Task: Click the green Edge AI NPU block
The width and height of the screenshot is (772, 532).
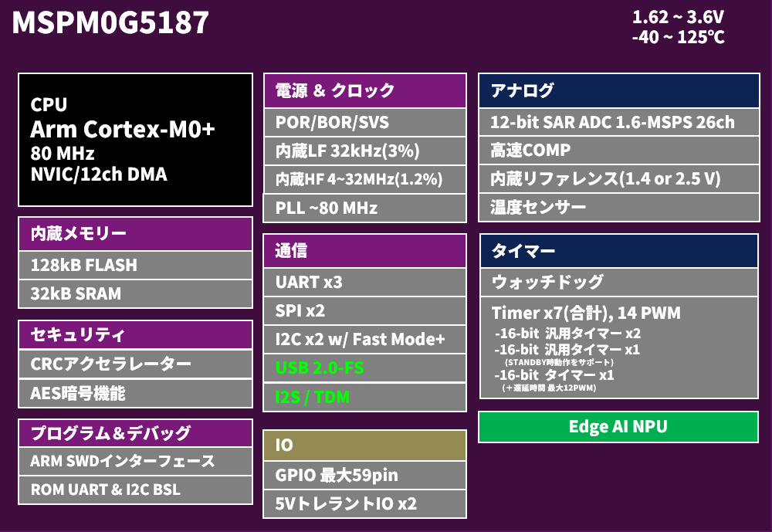Action: click(x=618, y=427)
